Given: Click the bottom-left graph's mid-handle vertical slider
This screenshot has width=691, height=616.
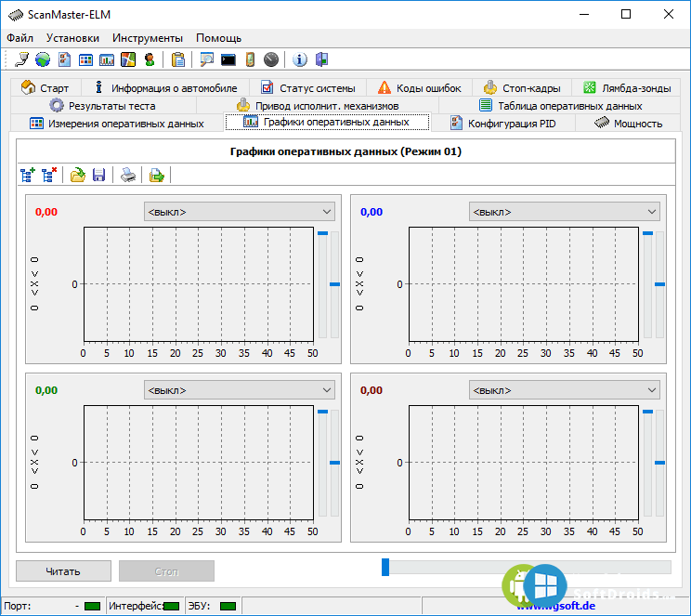Looking at the screenshot, I should click(x=335, y=463).
